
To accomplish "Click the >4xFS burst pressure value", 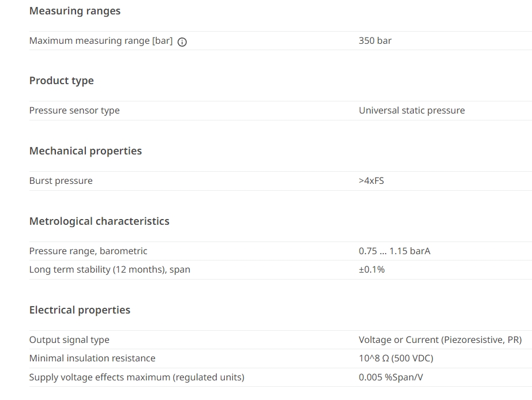I will coord(371,181).
